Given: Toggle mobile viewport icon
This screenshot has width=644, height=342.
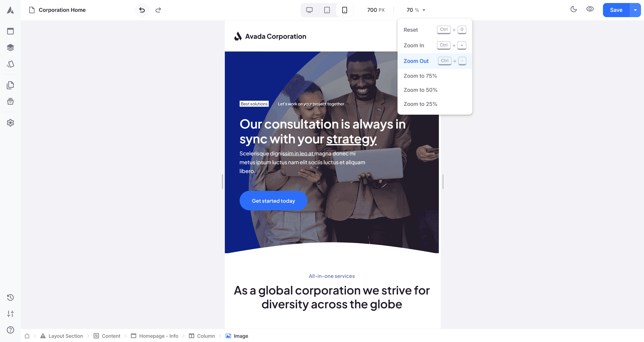Looking at the screenshot, I should [344, 10].
